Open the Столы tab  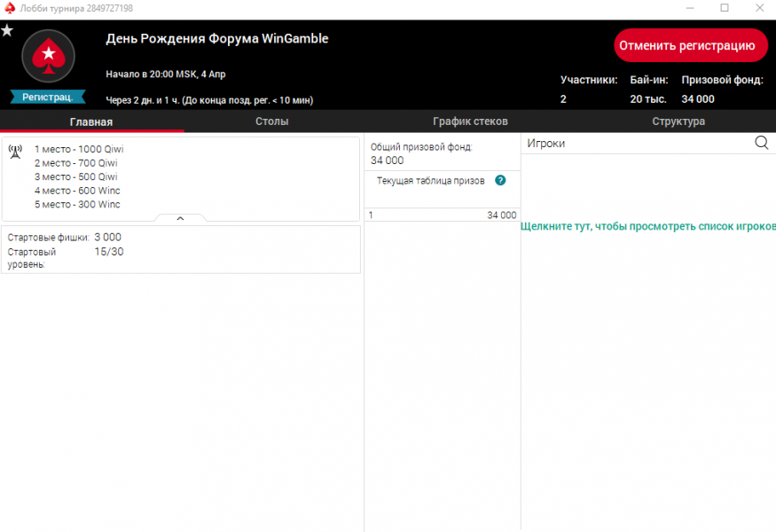tap(271, 121)
